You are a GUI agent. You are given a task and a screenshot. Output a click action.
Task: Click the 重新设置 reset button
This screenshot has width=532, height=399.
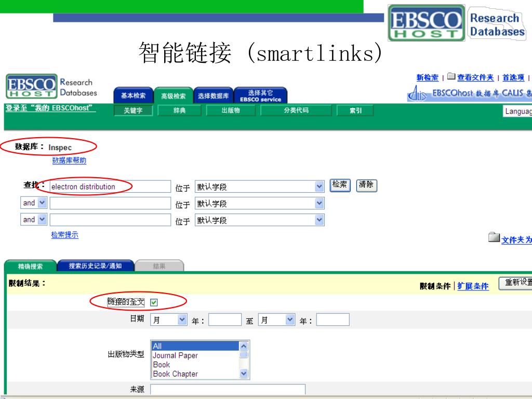pyautogui.click(x=515, y=283)
